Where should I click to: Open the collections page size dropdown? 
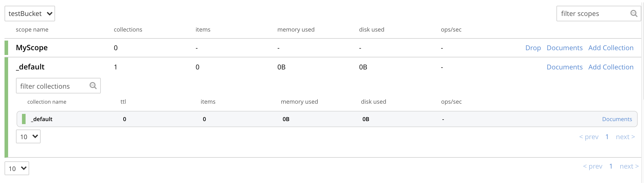click(28, 137)
